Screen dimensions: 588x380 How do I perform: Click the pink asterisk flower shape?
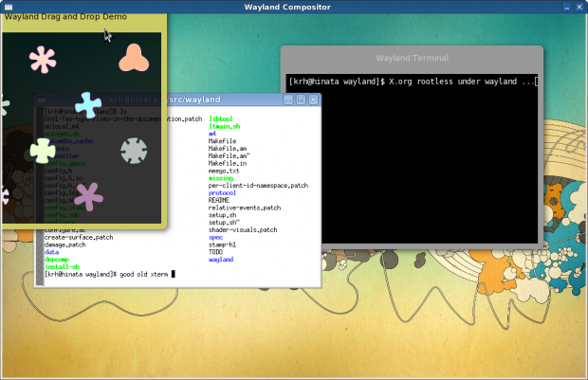coord(42,61)
